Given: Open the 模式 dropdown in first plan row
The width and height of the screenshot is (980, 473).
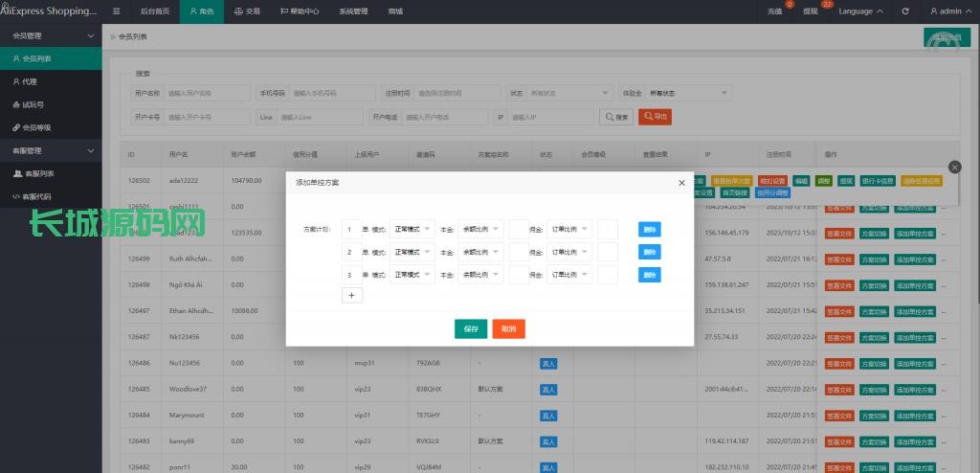Looking at the screenshot, I should click(x=413, y=230).
